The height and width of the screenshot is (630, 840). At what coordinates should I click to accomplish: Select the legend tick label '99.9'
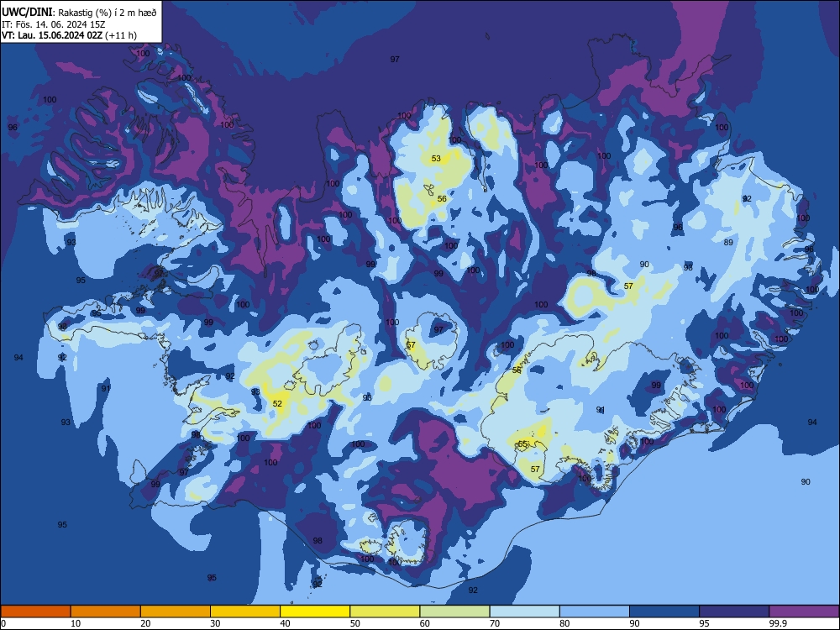coord(778,623)
